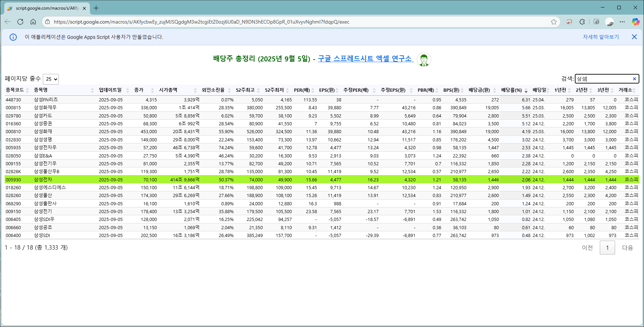Sort table by 거래소 column

(628, 90)
